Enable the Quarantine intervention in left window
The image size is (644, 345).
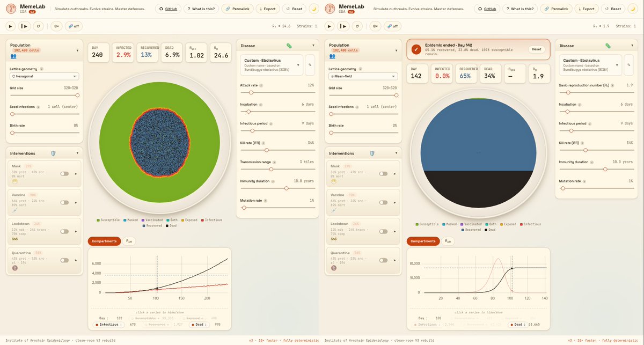[x=65, y=260]
